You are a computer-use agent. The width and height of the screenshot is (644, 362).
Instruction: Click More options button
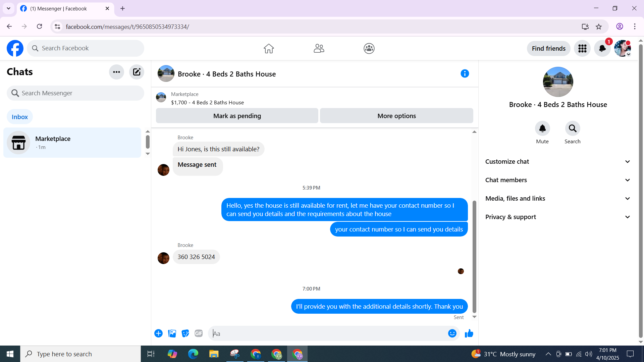pyautogui.click(x=396, y=116)
